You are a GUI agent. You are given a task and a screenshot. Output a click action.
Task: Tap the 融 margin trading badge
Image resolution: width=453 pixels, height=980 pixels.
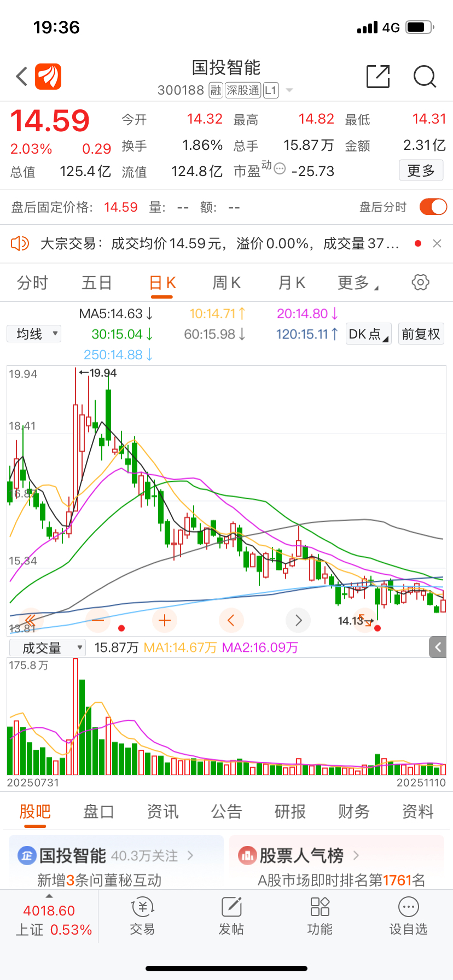(216, 90)
